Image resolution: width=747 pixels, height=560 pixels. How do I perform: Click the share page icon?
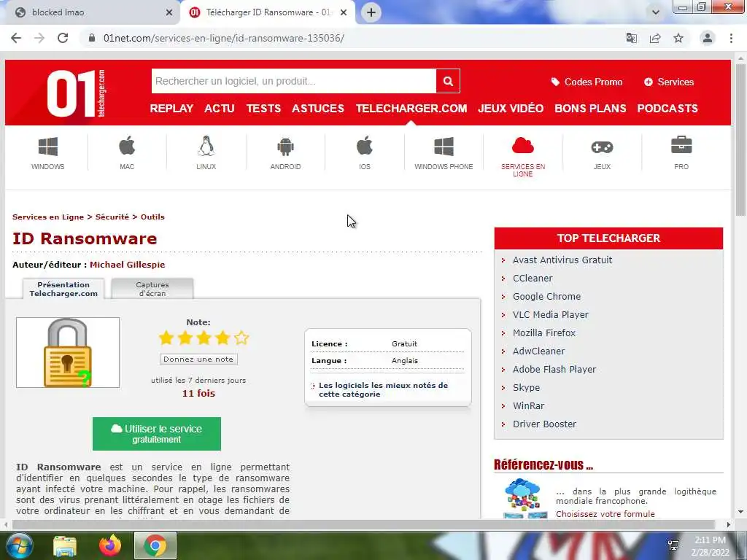pyautogui.click(x=655, y=38)
